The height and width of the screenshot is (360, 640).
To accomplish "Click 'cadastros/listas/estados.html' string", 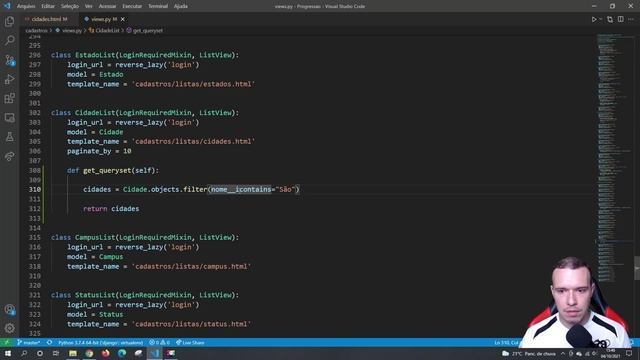I will (193, 84).
